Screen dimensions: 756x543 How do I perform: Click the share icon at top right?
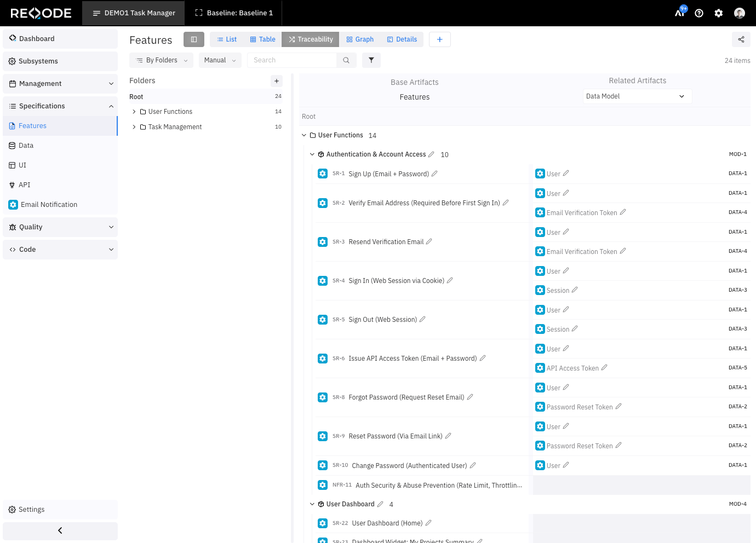[x=741, y=39]
